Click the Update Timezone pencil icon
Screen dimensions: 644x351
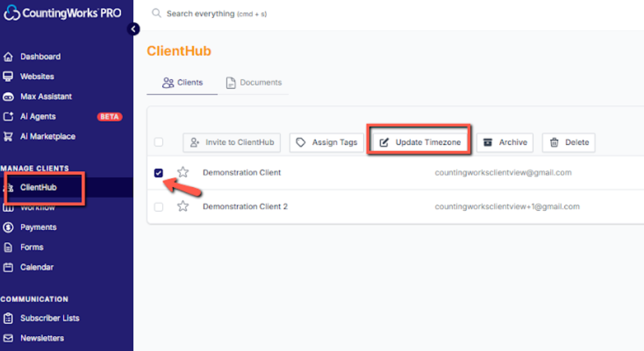[x=384, y=142]
